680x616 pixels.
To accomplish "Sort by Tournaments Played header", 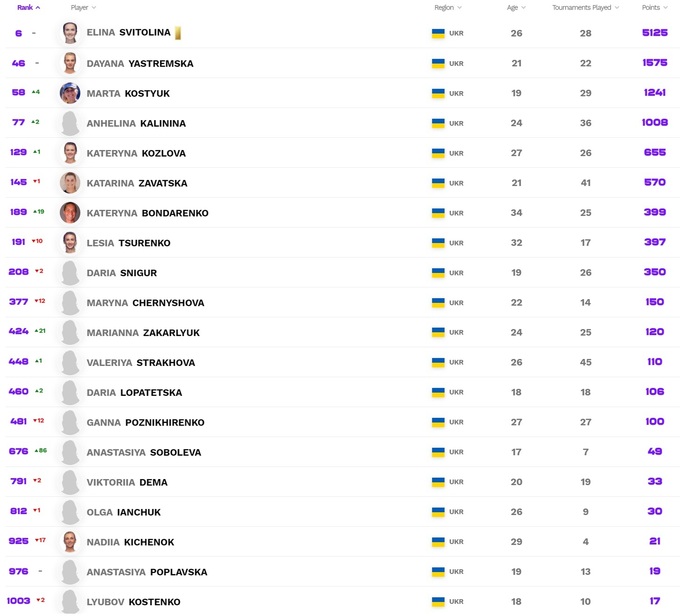I will click(x=585, y=7).
